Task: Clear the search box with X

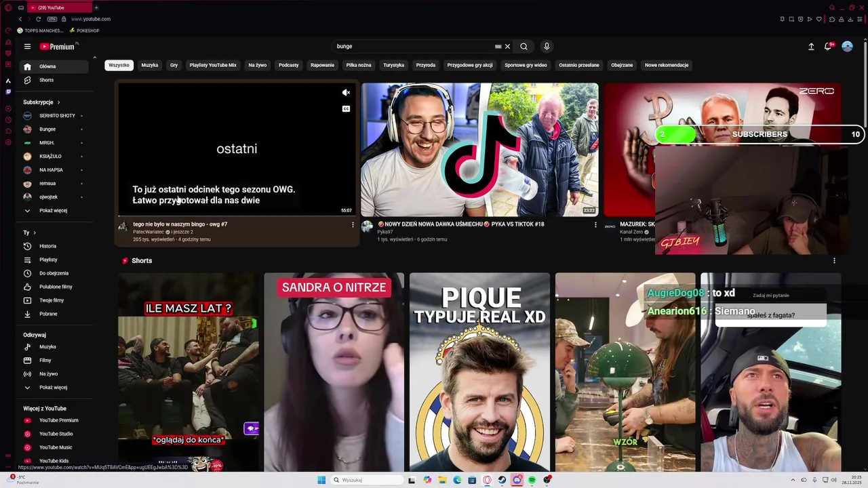Action: pos(507,47)
